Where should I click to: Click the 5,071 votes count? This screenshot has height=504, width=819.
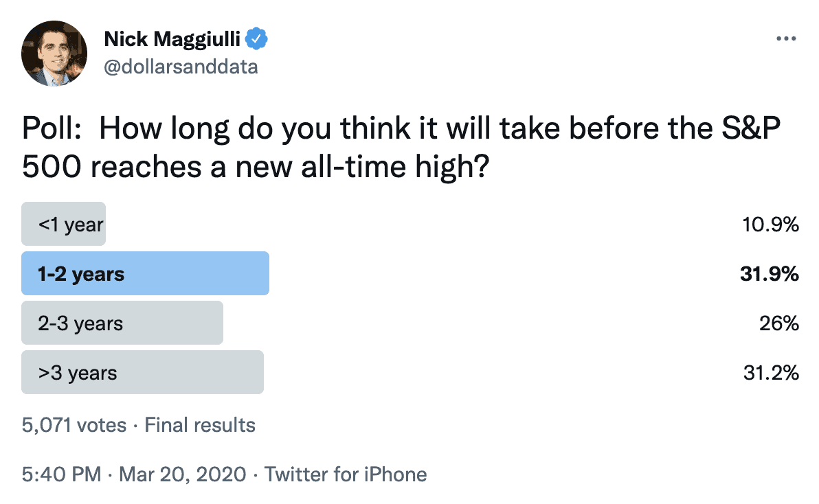point(74,425)
